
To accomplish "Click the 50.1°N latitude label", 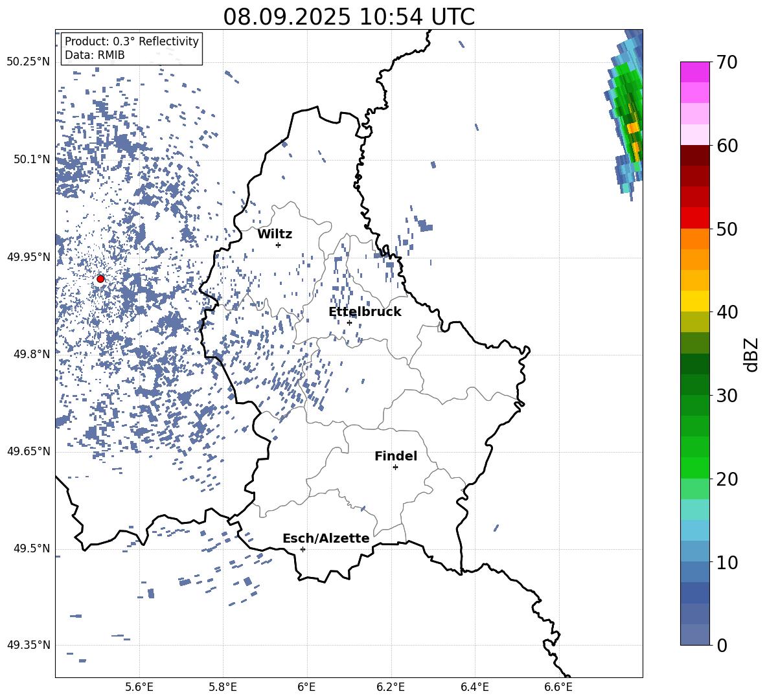I will pos(31,159).
